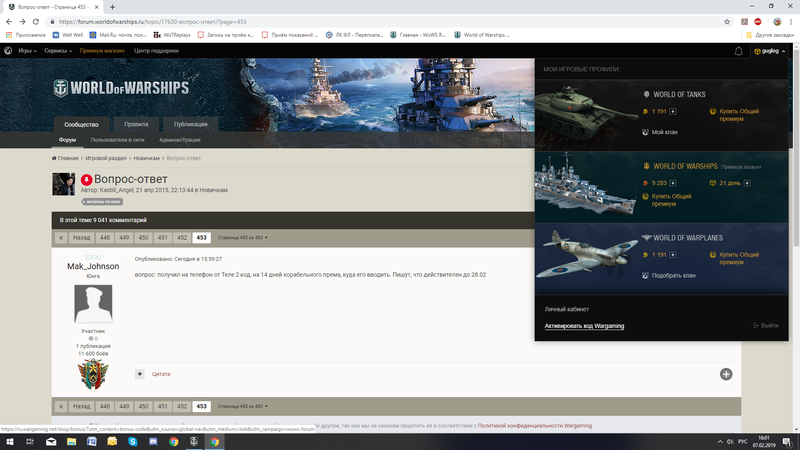Open the 'Страница 453 из 453' page jump dropdown
Viewport: 800px width, 450px height.
click(x=243, y=238)
